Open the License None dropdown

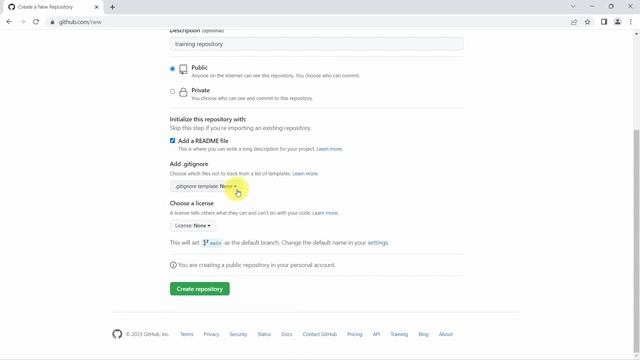click(x=193, y=225)
